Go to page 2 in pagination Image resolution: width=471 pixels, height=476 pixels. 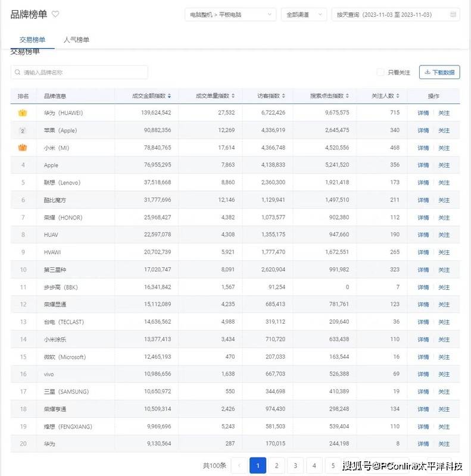(x=276, y=465)
